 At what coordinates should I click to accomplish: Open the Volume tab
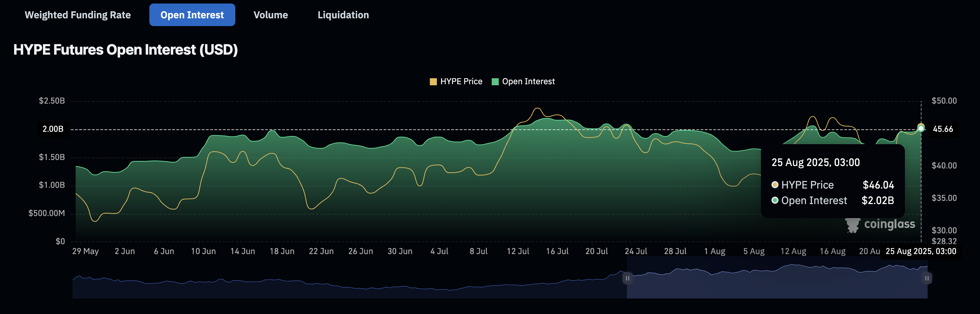[x=271, y=15]
